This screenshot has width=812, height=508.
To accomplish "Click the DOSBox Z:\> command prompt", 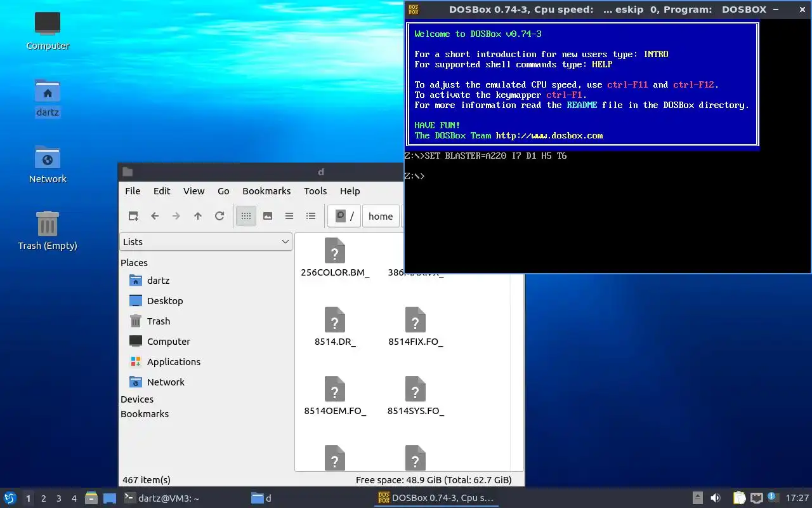I will 415,176.
